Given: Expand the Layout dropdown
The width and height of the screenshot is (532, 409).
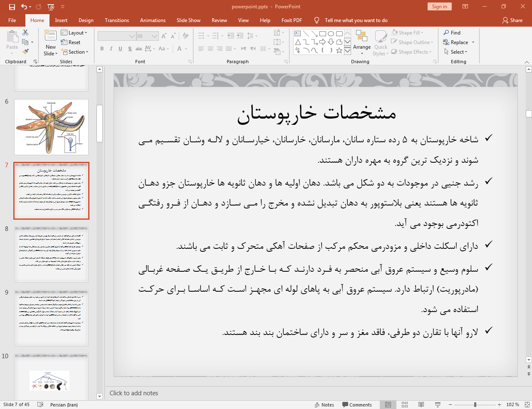Looking at the screenshot, I should [74, 33].
